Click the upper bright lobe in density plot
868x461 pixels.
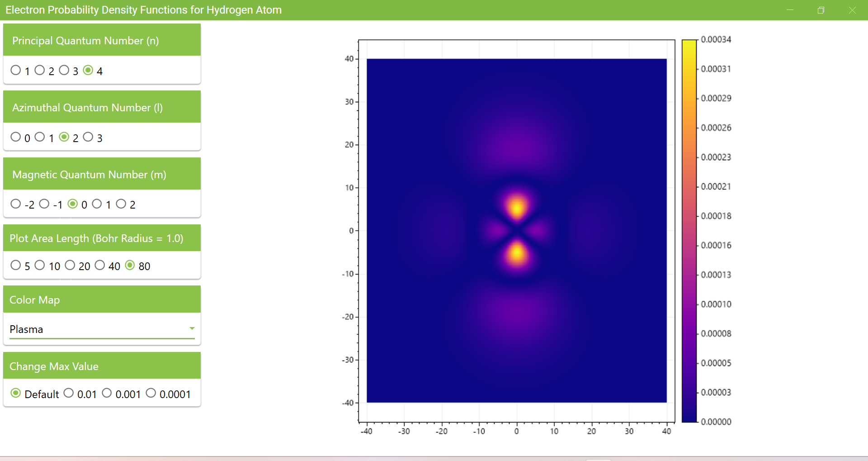[517, 207]
